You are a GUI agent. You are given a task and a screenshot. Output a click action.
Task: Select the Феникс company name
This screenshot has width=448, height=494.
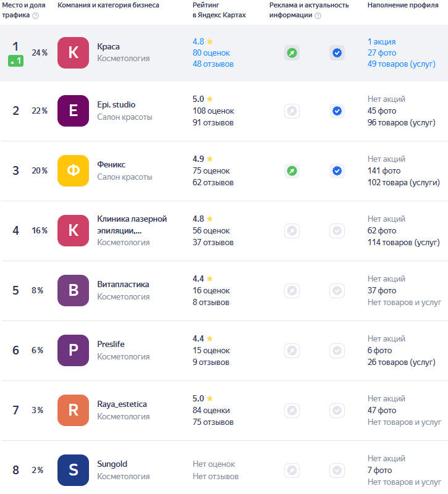tap(111, 165)
